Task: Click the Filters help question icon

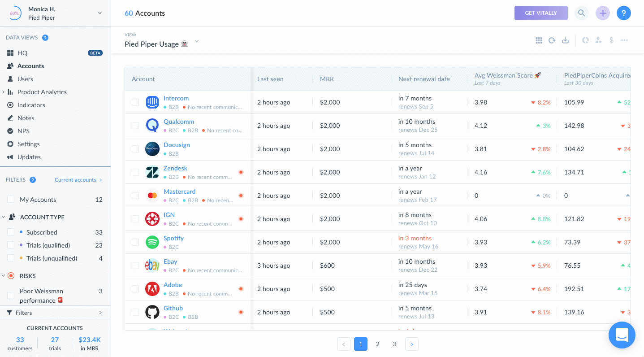Action: point(33,180)
